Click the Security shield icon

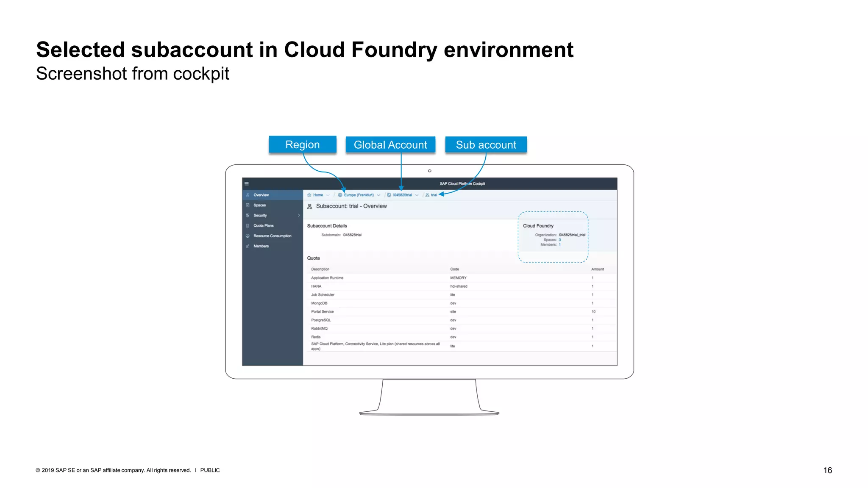(248, 215)
